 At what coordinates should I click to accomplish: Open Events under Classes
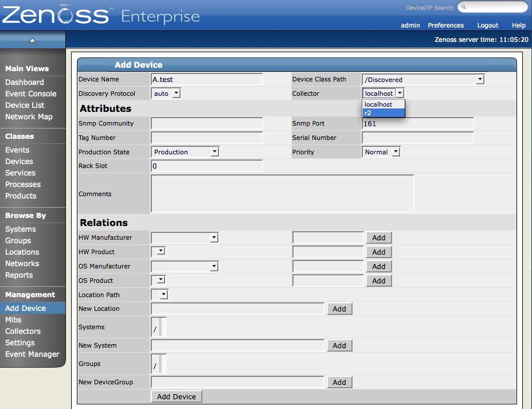click(17, 150)
